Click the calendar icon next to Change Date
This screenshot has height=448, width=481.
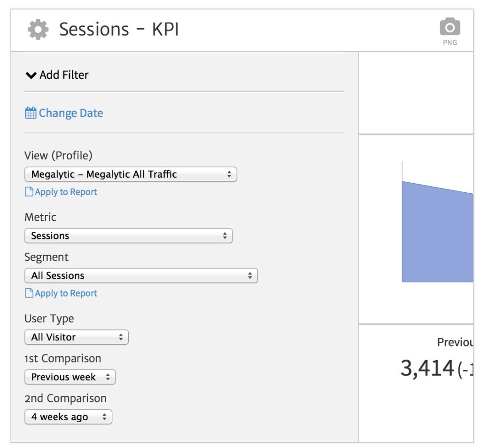pyautogui.click(x=31, y=112)
